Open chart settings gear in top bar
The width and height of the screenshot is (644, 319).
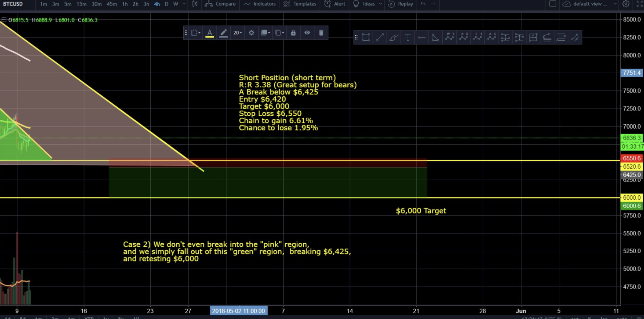[625, 4]
